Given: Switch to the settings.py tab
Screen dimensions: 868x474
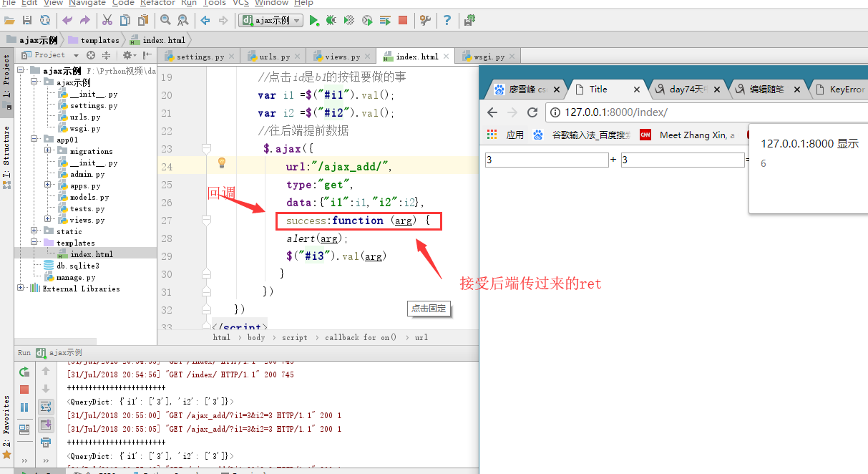Looking at the screenshot, I should (200, 57).
